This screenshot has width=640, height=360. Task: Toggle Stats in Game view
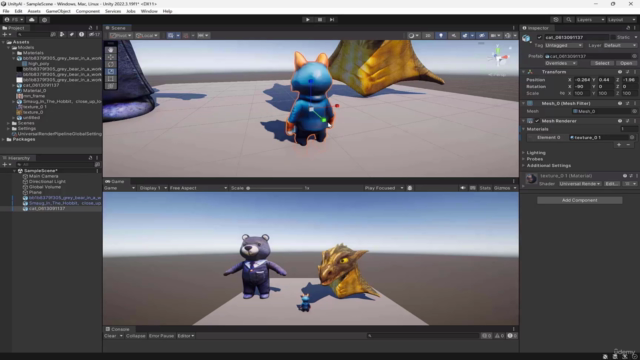coord(485,188)
